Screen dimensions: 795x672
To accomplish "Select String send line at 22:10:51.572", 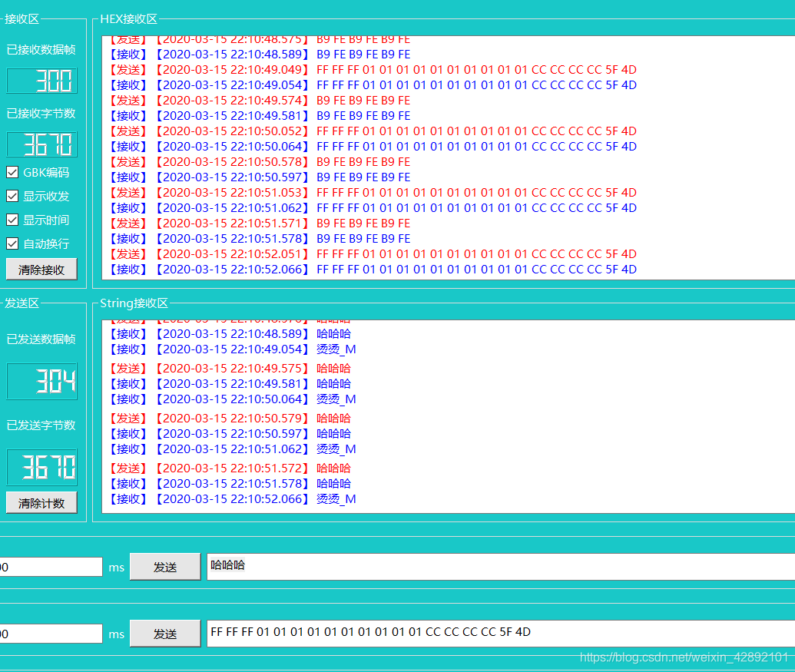I will 230,468.
